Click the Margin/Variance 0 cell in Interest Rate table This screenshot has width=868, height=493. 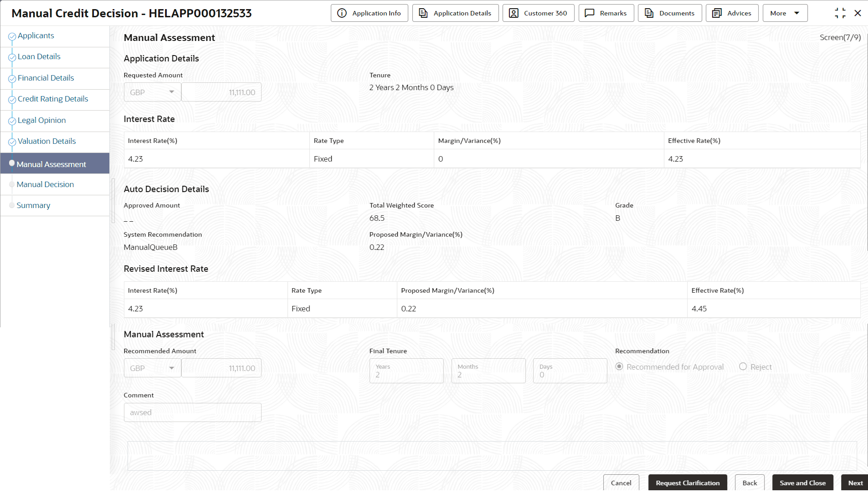[x=549, y=159]
